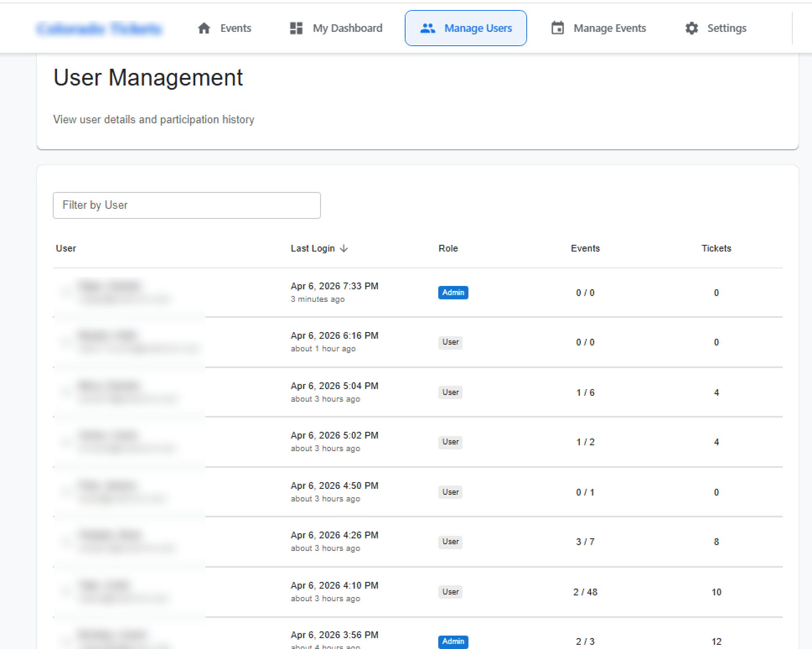Sort table by the Role column
The image size is (812, 649).
(x=448, y=248)
